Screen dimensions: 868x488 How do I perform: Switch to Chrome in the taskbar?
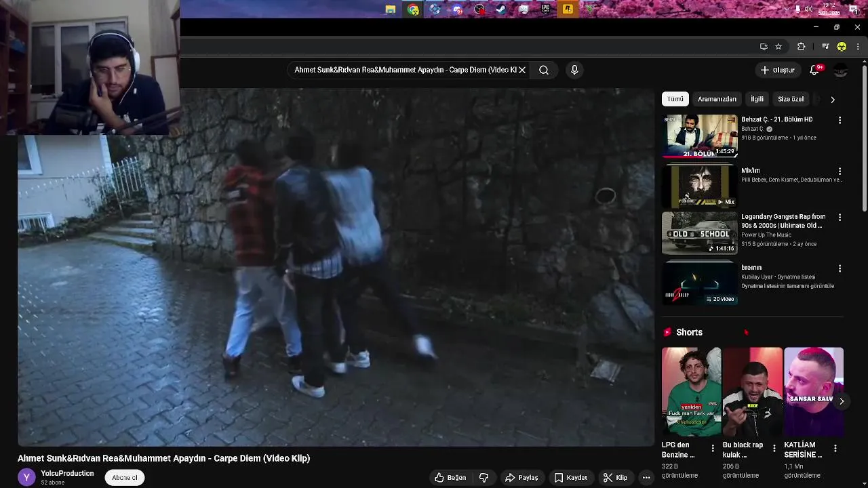413,9
